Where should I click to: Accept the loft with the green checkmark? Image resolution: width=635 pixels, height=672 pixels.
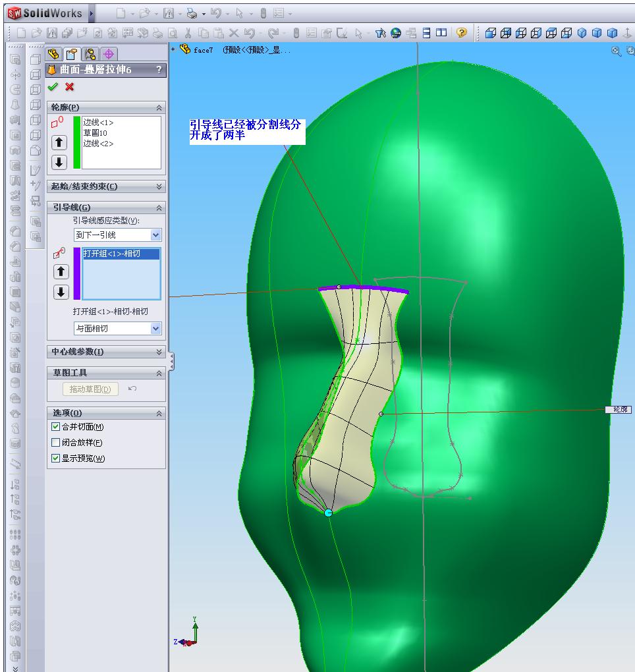53,87
